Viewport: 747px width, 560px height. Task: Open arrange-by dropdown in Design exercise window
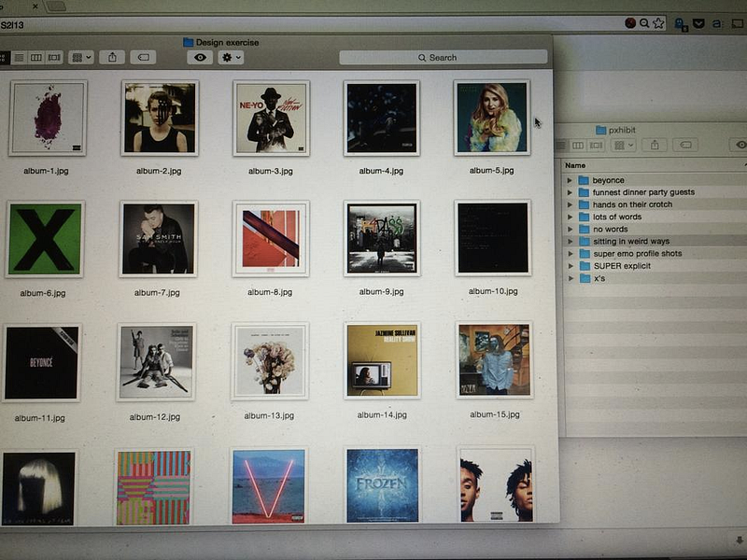(x=81, y=58)
